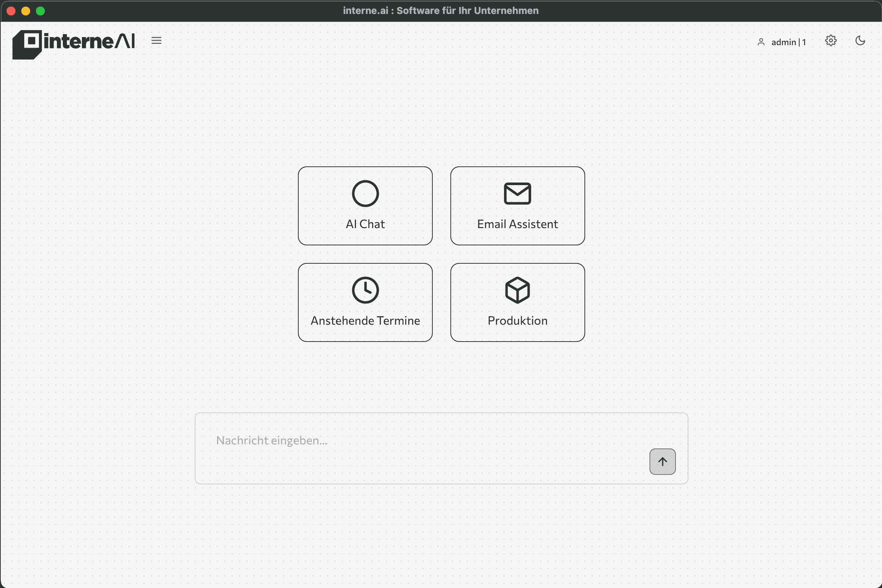Open the Email Assistent label
The width and height of the screenshot is (882, 588).
click(517, 224)
